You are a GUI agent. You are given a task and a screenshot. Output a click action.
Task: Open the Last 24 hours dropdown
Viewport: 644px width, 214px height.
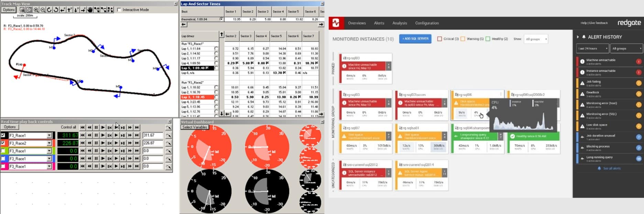click(x=592, y=49)
